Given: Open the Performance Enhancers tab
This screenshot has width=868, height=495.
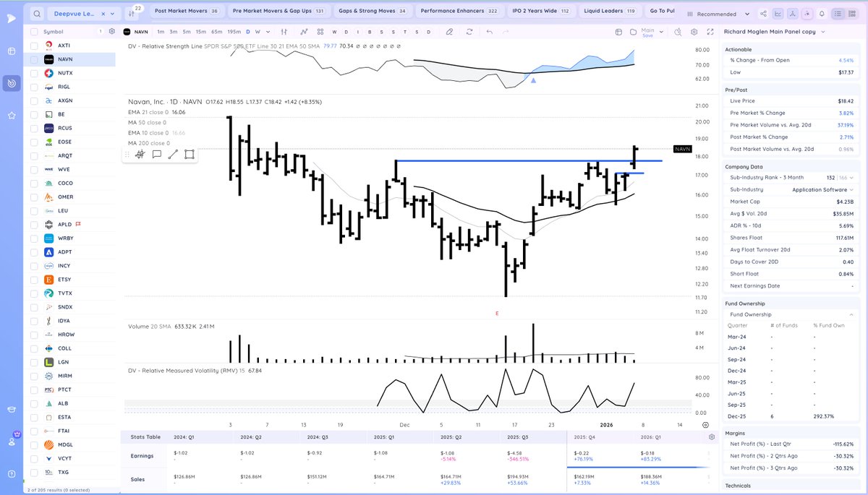Looking at the screenshot, I should (x=459, y=11).
